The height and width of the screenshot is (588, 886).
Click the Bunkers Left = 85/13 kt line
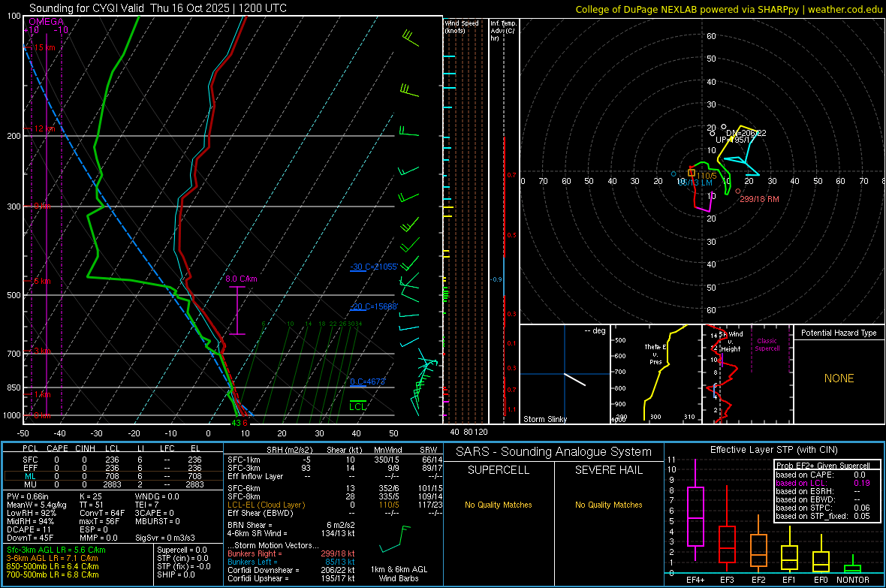coord(291,562)
